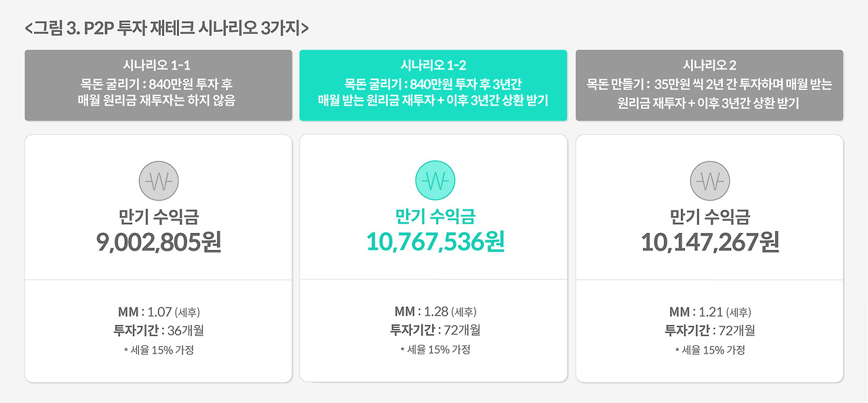The image size is (868, 403).
Task: Click 투자기간 : 72개월 in scenario 2 card
Action: click(710, 331)
